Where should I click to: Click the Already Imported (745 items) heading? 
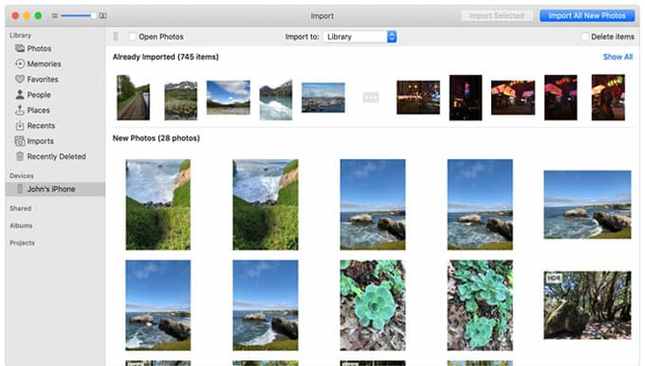165,57
